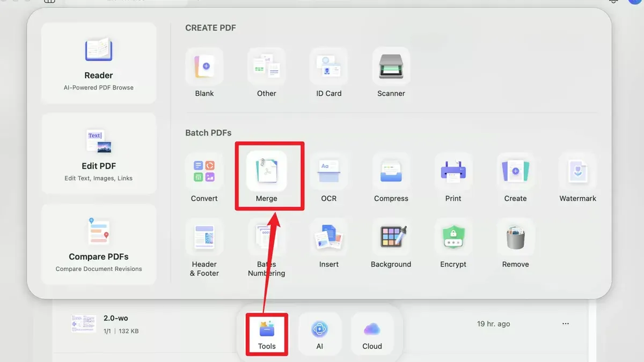
Task: Open the Compare PDFs card
Action: pyautogui.click(x=99, y=245)
